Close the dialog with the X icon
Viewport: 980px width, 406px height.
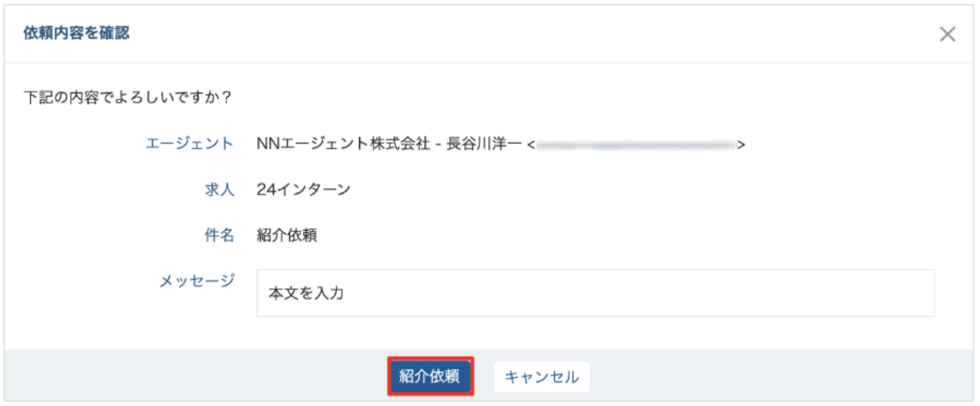[x=947, y=34]
